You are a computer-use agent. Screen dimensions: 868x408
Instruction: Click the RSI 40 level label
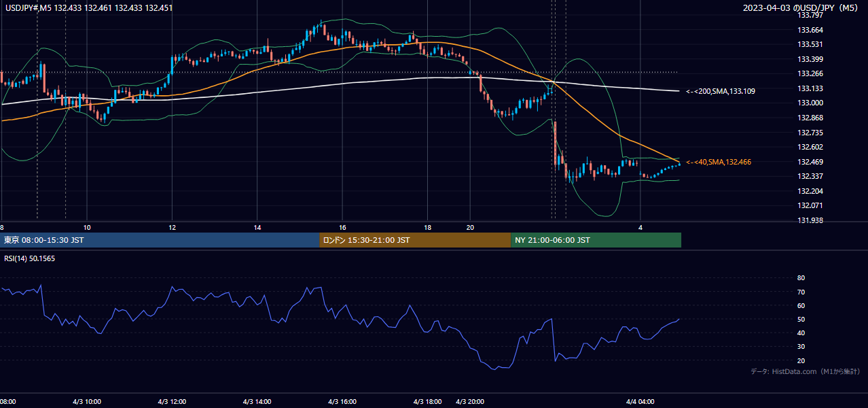[801, 333]
